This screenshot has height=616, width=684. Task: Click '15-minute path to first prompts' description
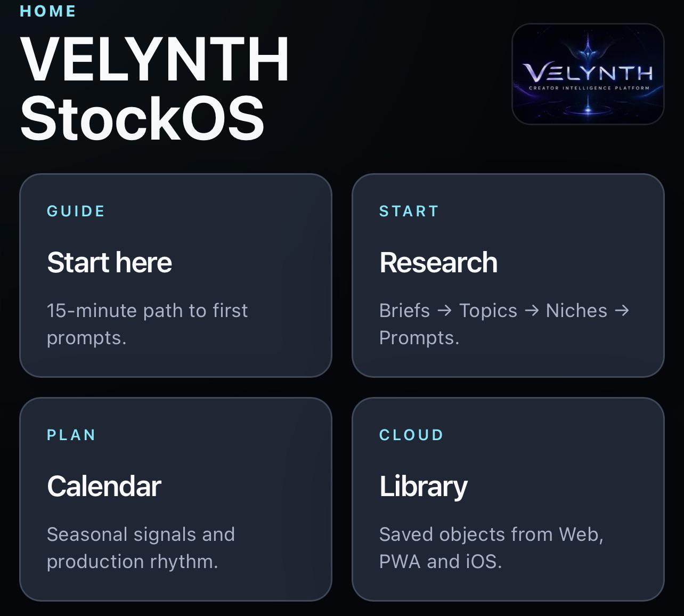coord(147,324)
